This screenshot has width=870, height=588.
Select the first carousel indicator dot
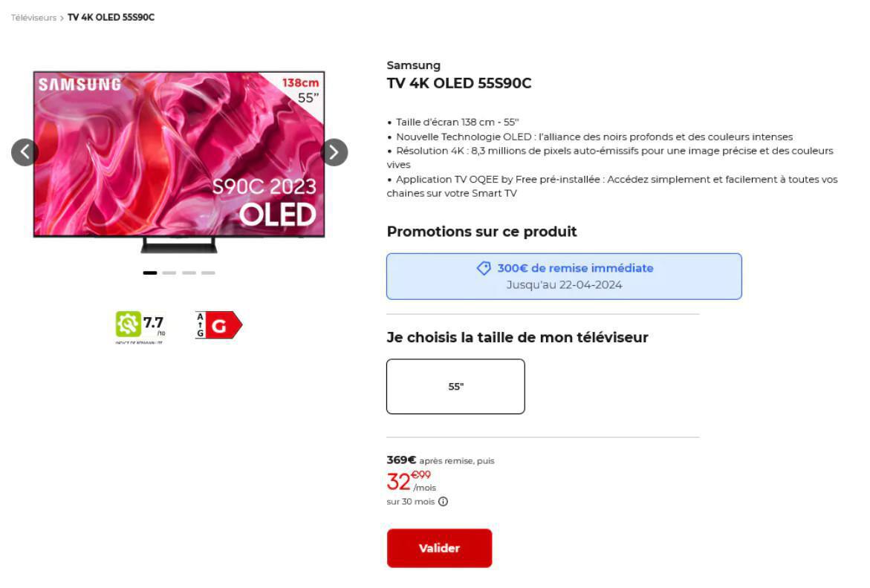(149, 272)
